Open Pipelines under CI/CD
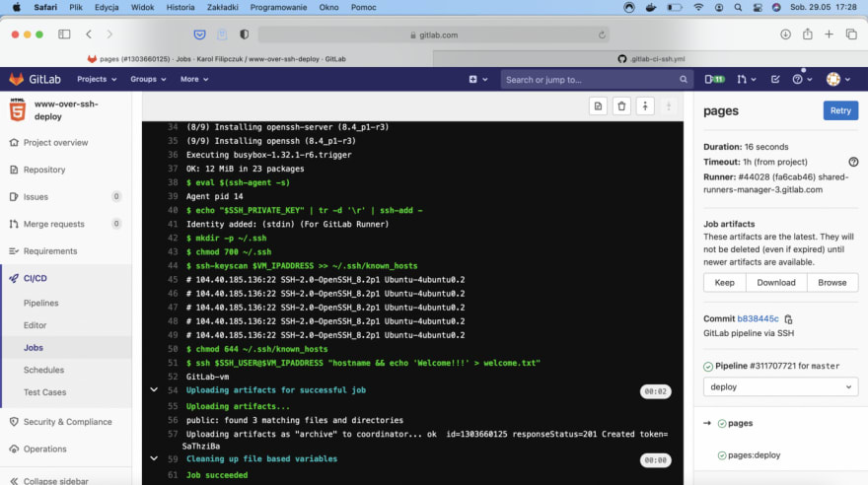 [41, 303]
